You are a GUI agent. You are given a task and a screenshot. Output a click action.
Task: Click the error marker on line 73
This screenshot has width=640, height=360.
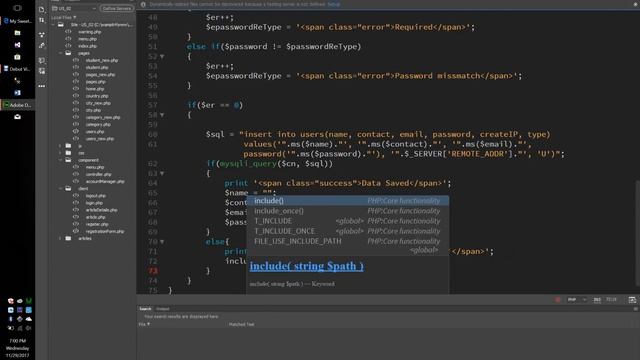(x=153, y=271)
